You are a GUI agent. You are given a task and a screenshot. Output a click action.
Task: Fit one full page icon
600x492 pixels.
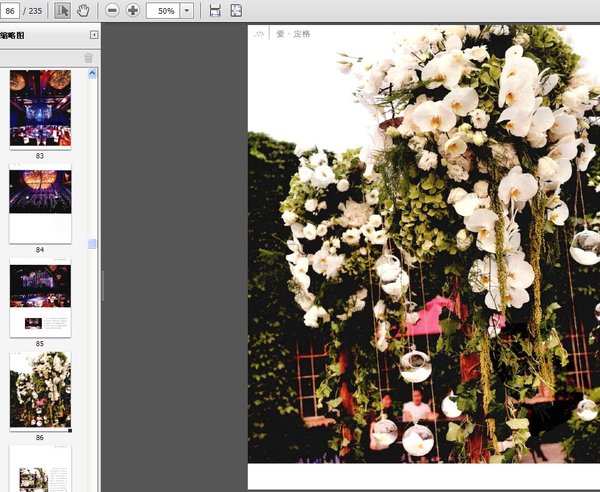click(x=236, y=11)
